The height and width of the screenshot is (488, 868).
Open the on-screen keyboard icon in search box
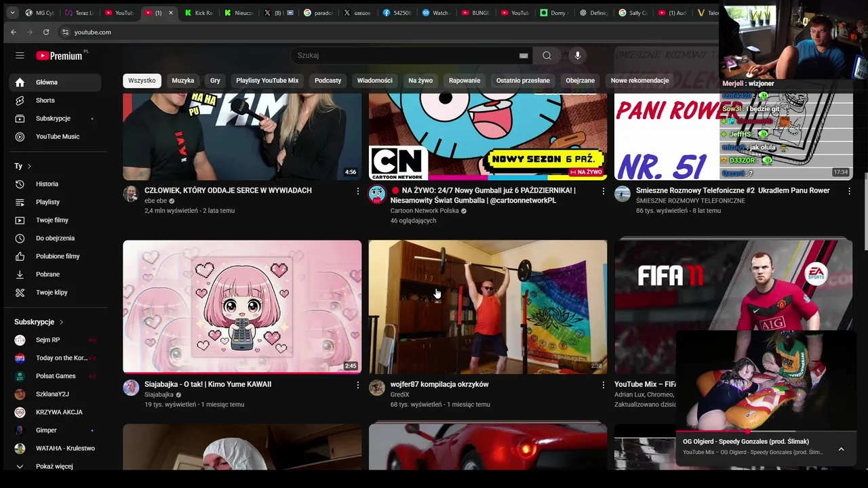point(524,56)
